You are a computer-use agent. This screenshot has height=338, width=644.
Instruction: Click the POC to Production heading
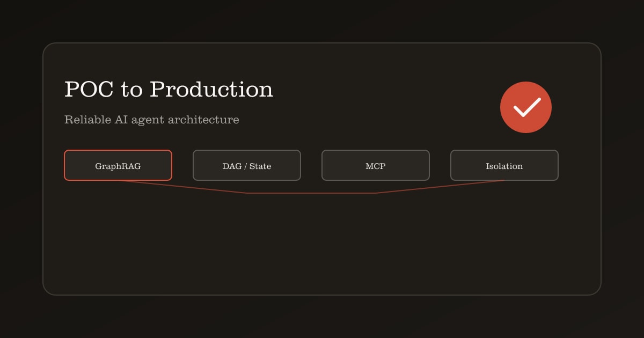(169, 89)
